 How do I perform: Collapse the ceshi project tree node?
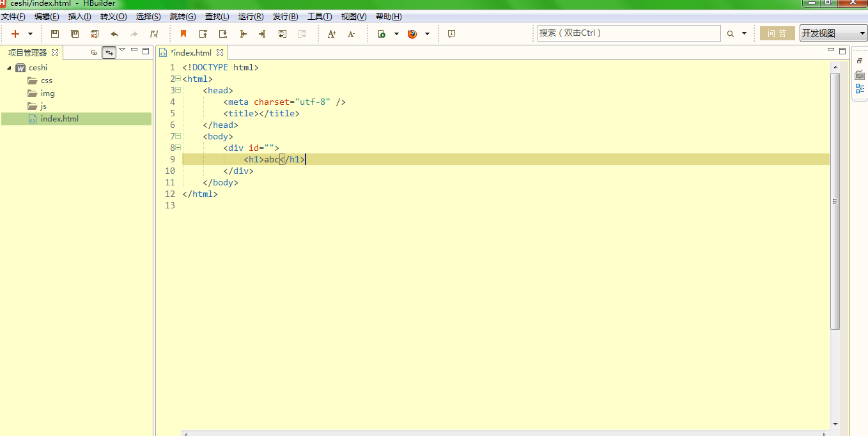click(x=9, y=67)
